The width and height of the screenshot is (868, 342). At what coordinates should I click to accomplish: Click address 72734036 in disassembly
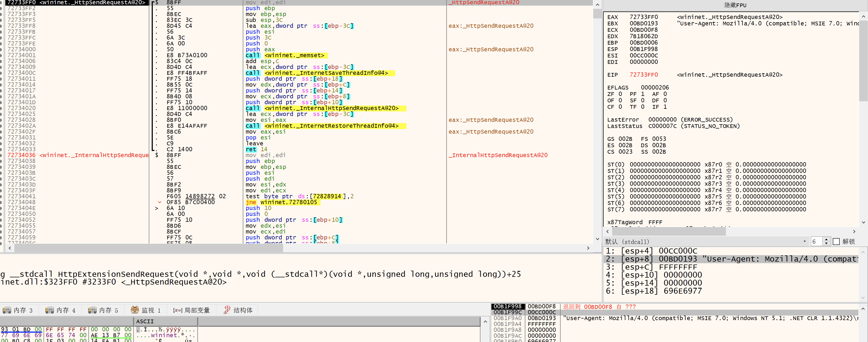tap(22, 155)
